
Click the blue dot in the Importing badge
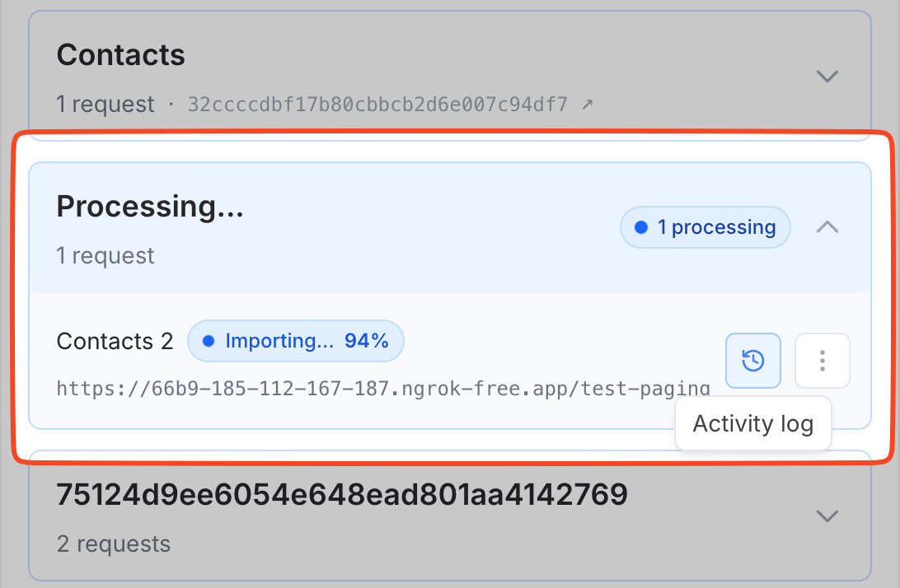209,341
